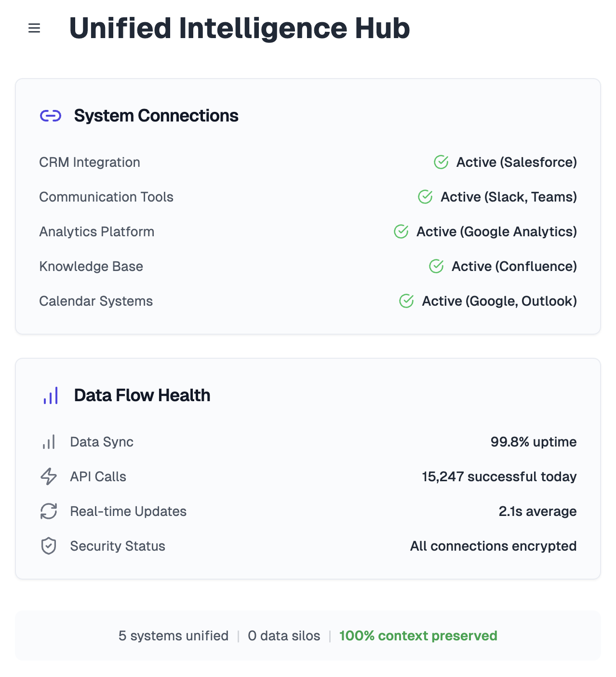Click the Real-time Updates refresh icon
This screenshot has height=677, width=616.
(49, 511)
